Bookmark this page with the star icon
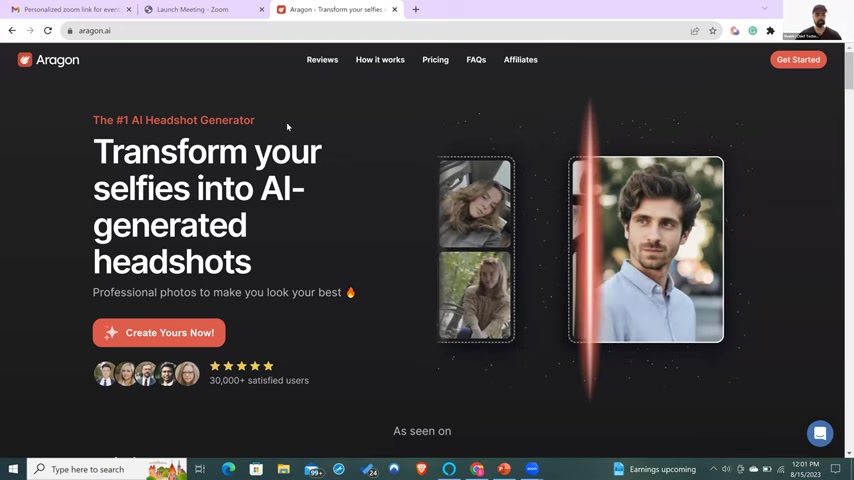Screen dimensions: 854x480 tap(713, 31)
